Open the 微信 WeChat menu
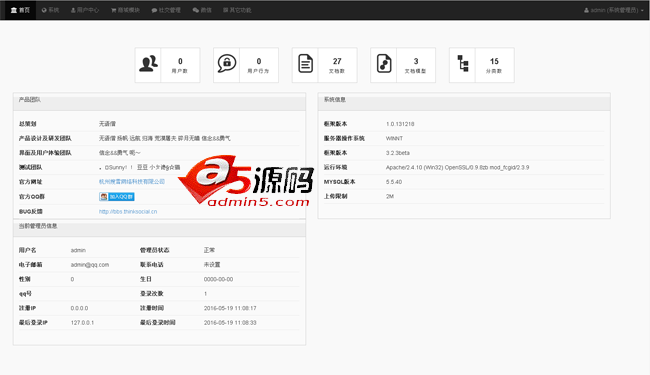This screenshot has height=375, width=650. [x=202, y=10]
